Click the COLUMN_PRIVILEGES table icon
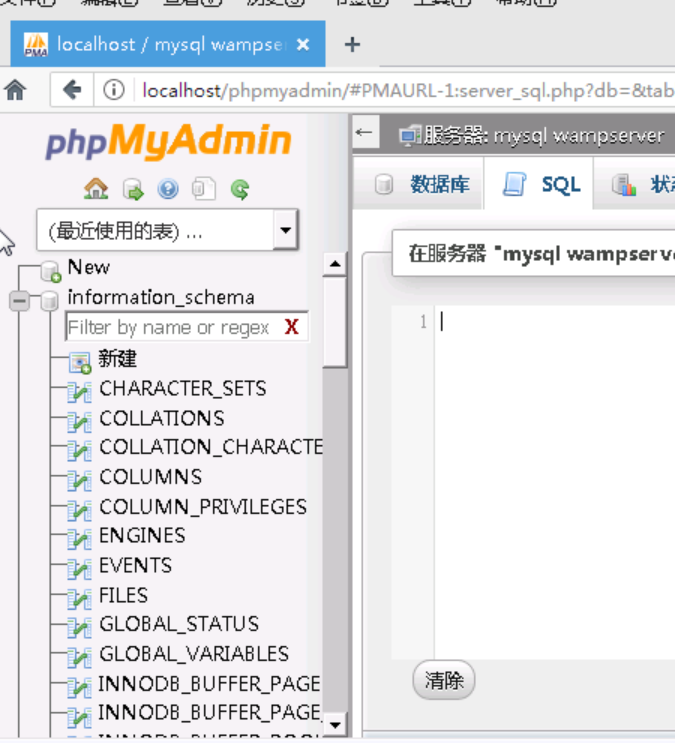 coord(79,510)
